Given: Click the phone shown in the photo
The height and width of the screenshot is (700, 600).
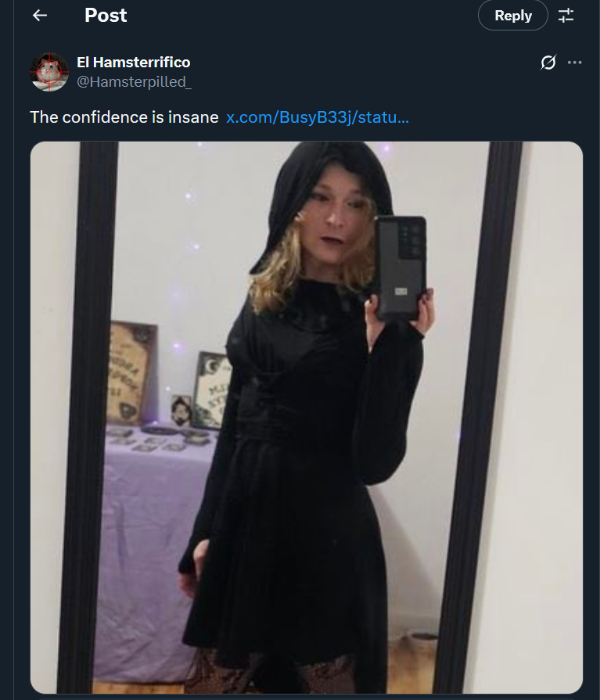Looking at the screenshot, I should pyautogui.click(x=401, y=267).
